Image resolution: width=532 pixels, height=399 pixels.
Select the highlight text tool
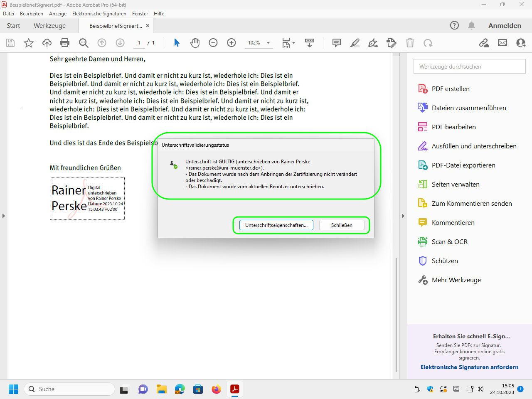[355, 43]
